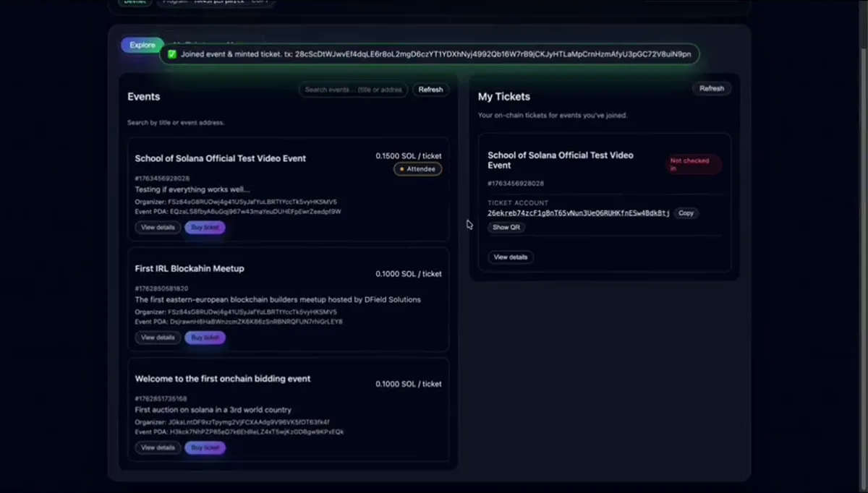Show QR code for the ticket
Viewport: 868px width, 493px height.
tap(506, 227)
